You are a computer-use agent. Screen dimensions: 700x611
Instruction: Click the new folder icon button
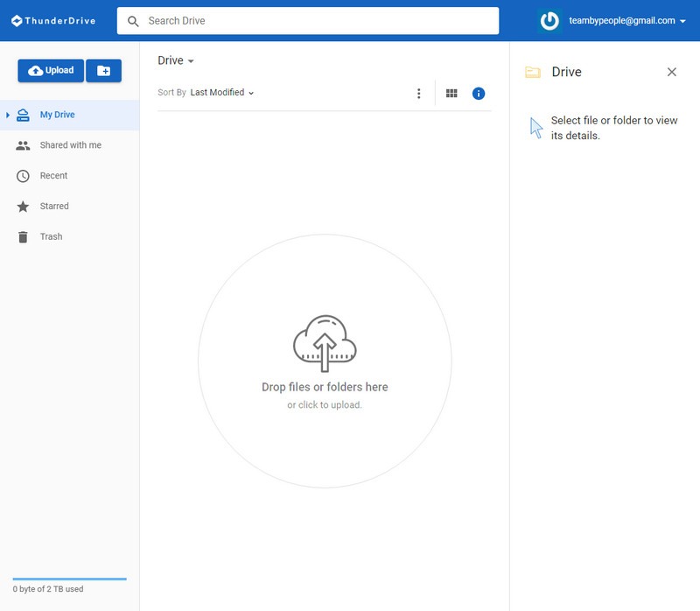(103, 71)
